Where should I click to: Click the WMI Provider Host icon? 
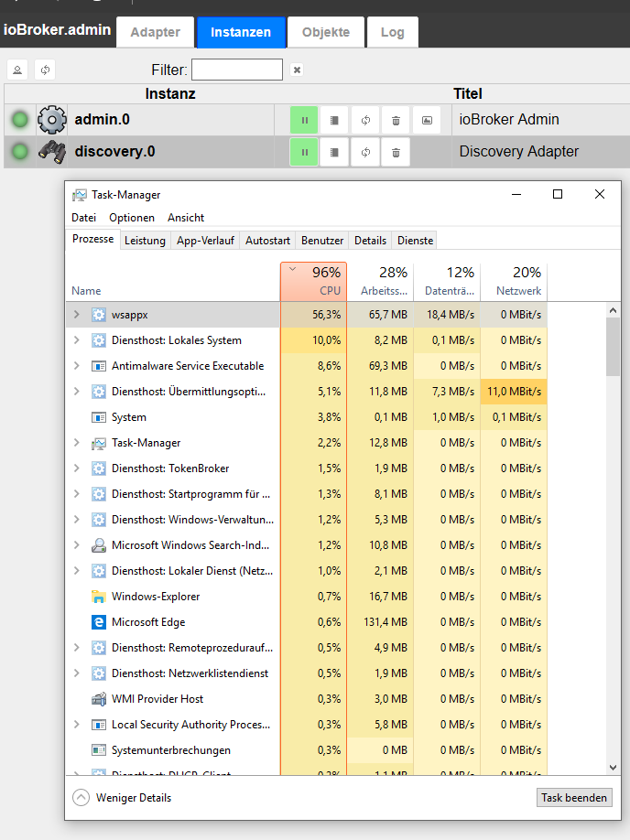click(x=99, y=699)
